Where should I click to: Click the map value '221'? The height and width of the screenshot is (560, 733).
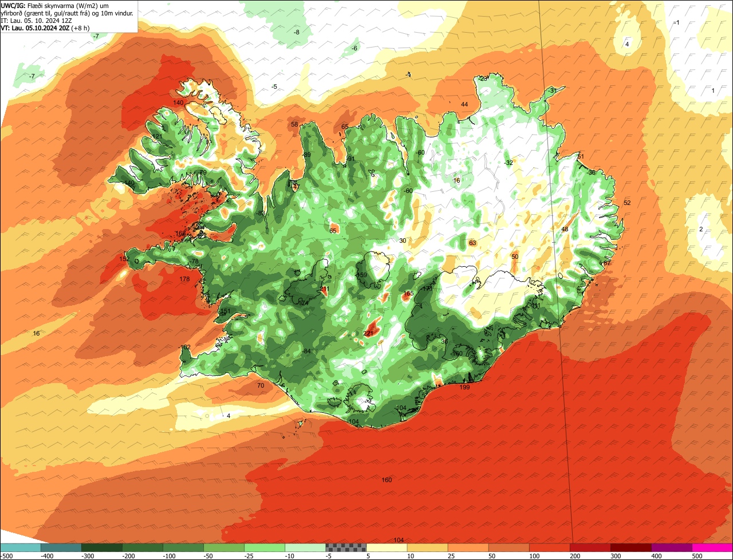(x=369, y=333)
